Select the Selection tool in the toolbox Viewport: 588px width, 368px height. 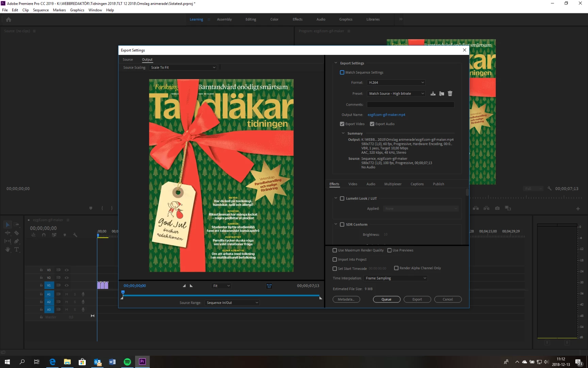(x=7, y=225)
